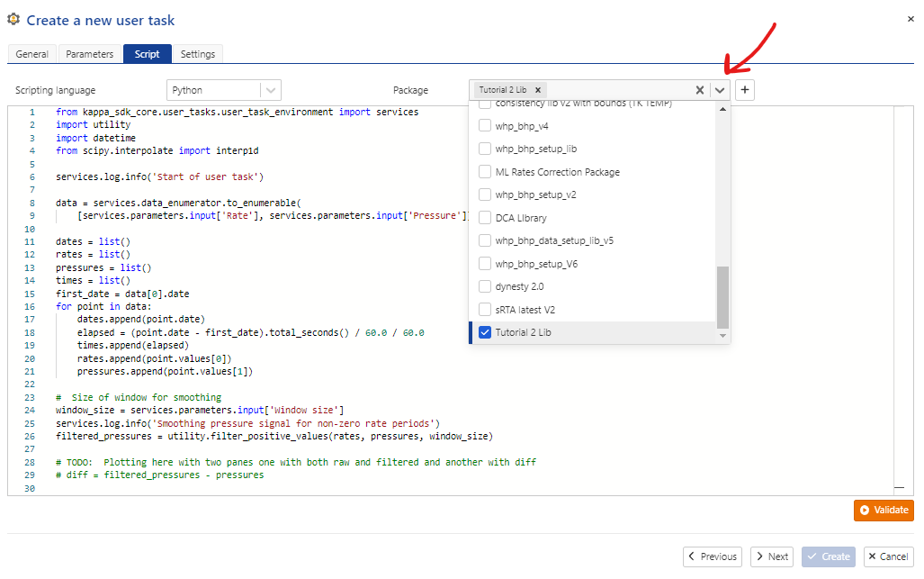Collapse the Package dropdown list
The image size is (924, 579).
720,90
